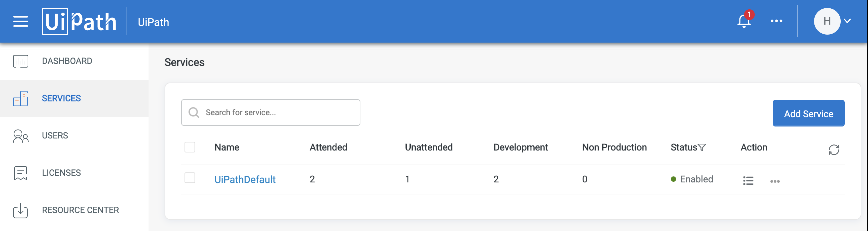
Task: Toggle the select-all services checkbox
Action: pyautogui.click(x=190, y=147)
